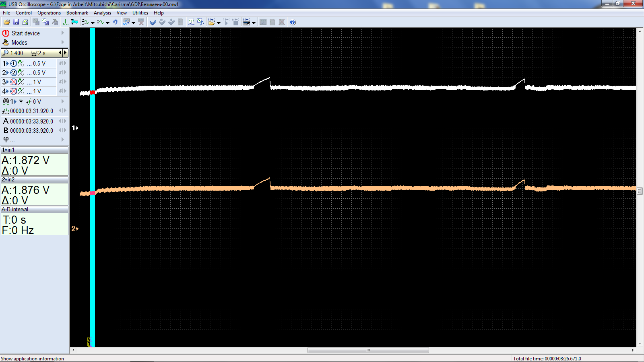Click the Start device power icon
The image size is (644, 362).
point(6,33)
